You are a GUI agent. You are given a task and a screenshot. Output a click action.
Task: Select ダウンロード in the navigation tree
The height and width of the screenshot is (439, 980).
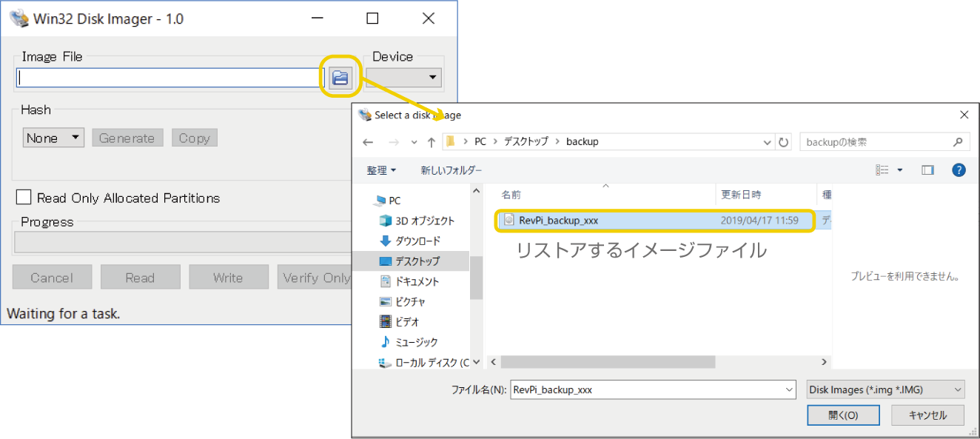(x=417, y=241)
